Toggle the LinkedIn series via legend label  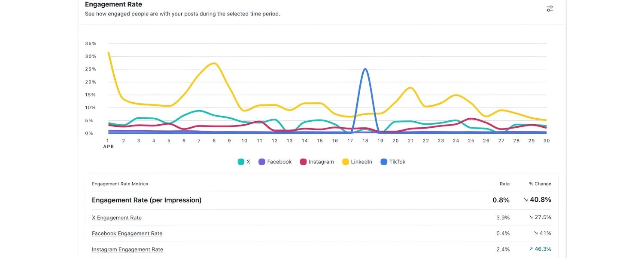(361, 162)
